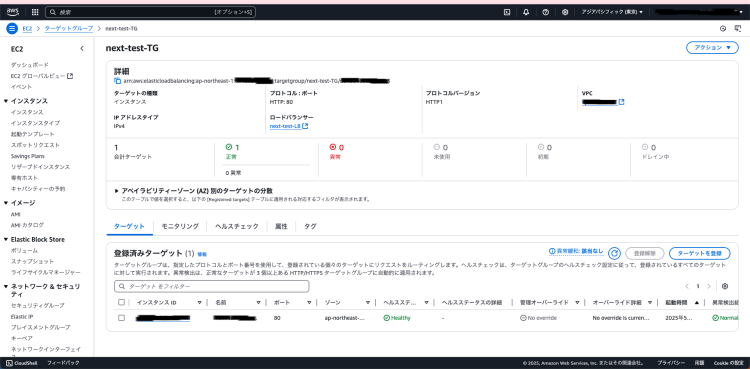
Task: Click the EC2 global view external icon
Action: click(70, 76)
